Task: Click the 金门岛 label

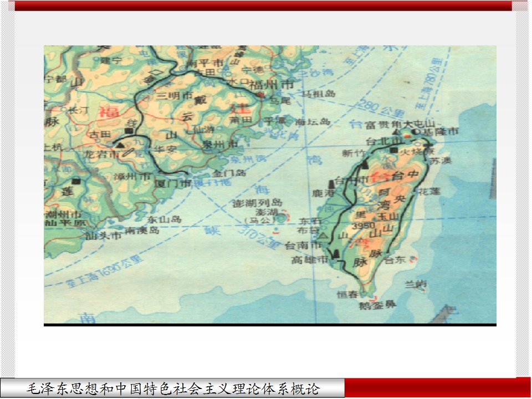Action: click(228, 173)
